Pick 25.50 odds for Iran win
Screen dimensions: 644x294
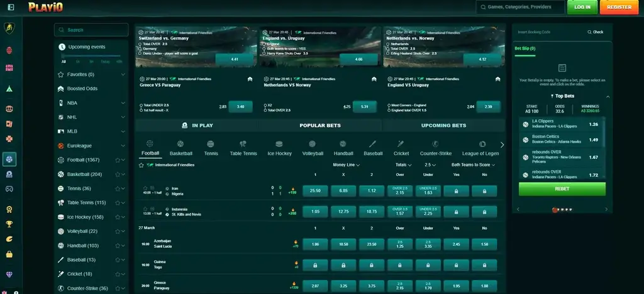click(x=315, y=191)
